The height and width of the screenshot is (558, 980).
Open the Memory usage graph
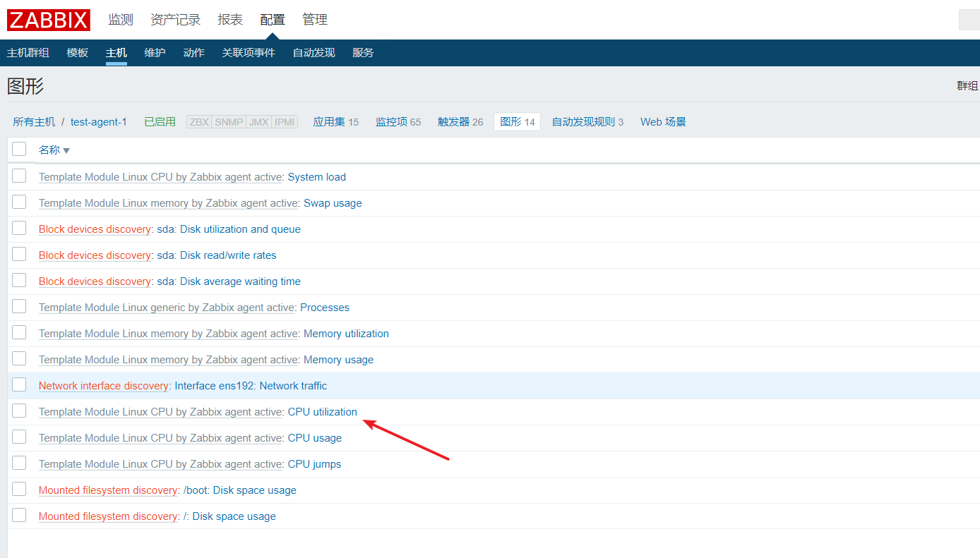coord(338,360)
